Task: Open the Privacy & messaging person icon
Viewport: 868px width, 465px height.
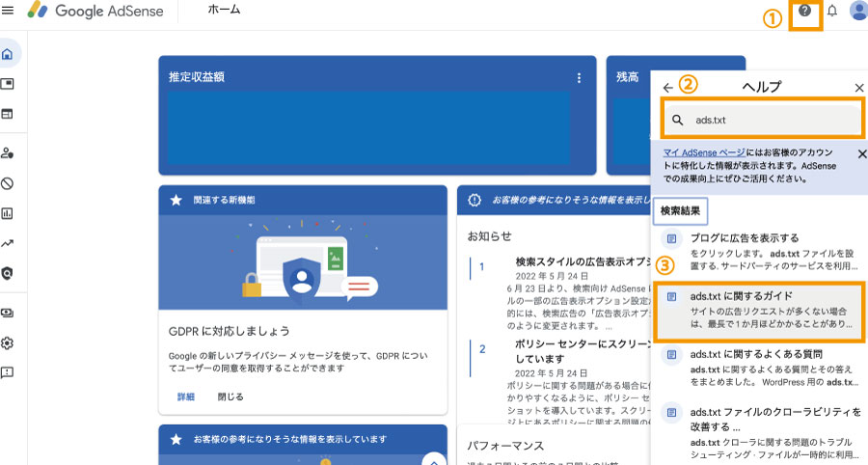Action: click(7, 153)
